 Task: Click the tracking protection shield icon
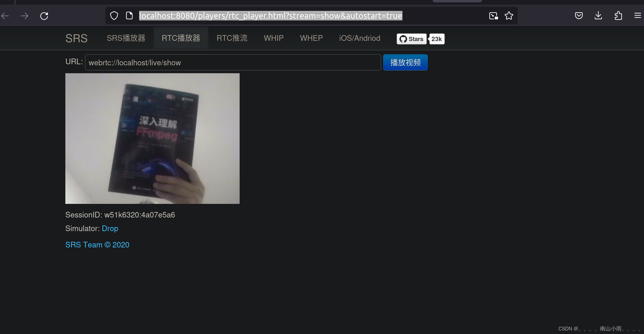tap(114, 16)
